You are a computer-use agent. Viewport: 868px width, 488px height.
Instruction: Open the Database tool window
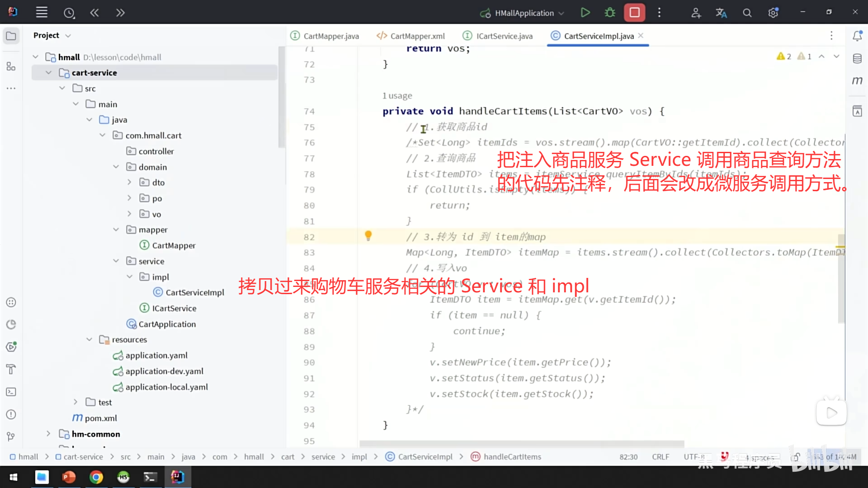click(857, 59)
